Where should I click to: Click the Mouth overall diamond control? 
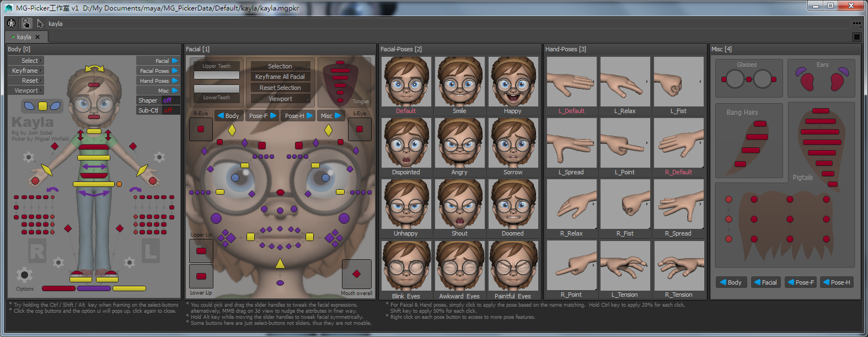[356, 274]
